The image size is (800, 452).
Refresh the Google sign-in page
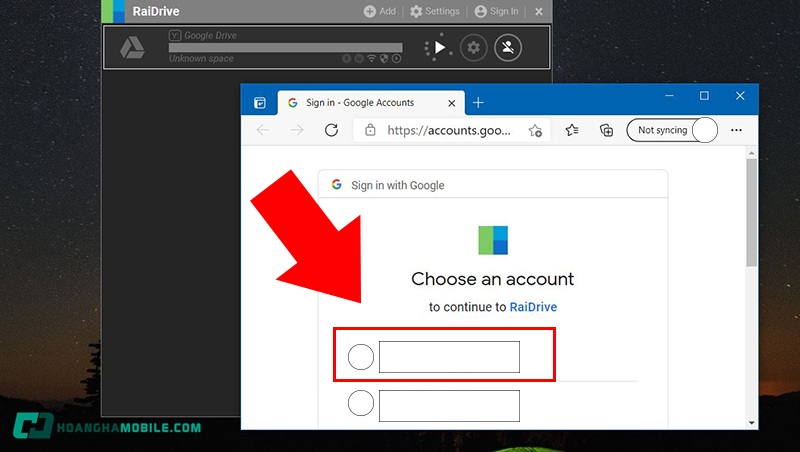click(x=332, y=130)
